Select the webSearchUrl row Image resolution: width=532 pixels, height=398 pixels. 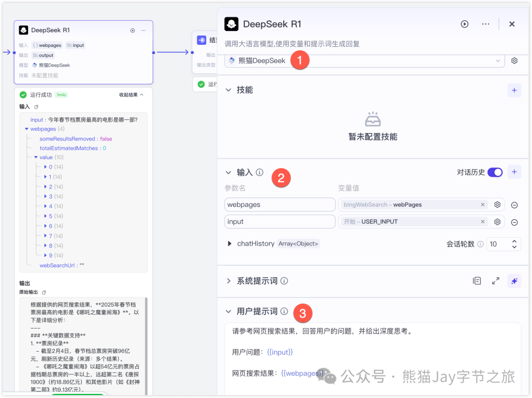point(62,265)
